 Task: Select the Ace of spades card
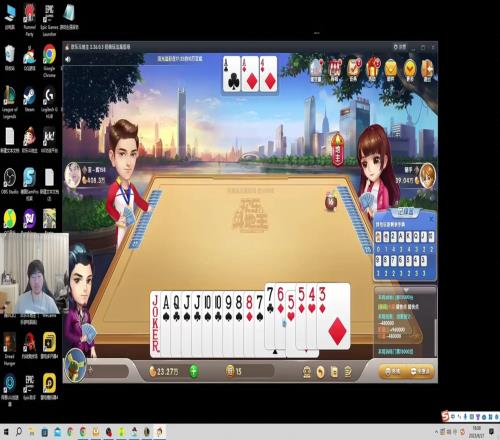pyautogui.click(x=166, y=324)
